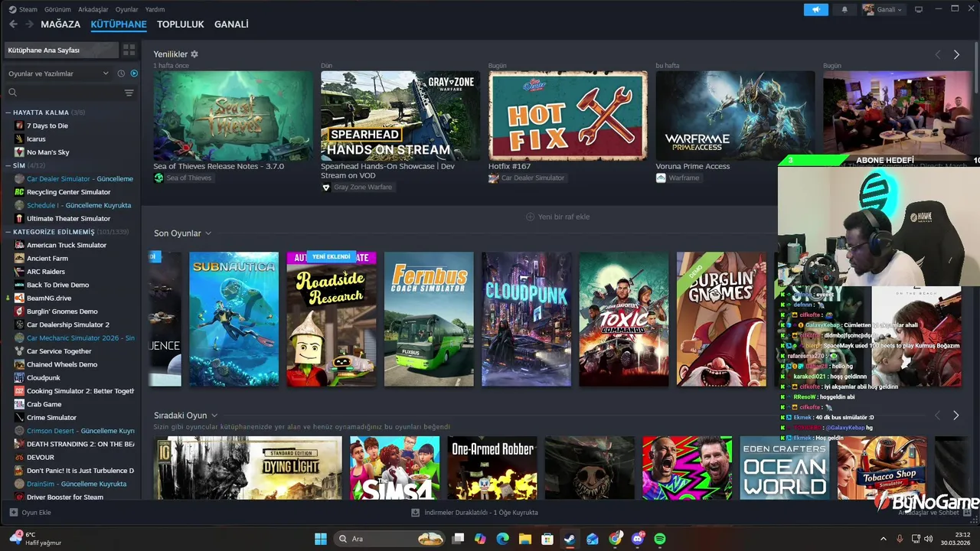
Task: Open the Toxic Commando game cover
Action: tap(624, 319)
